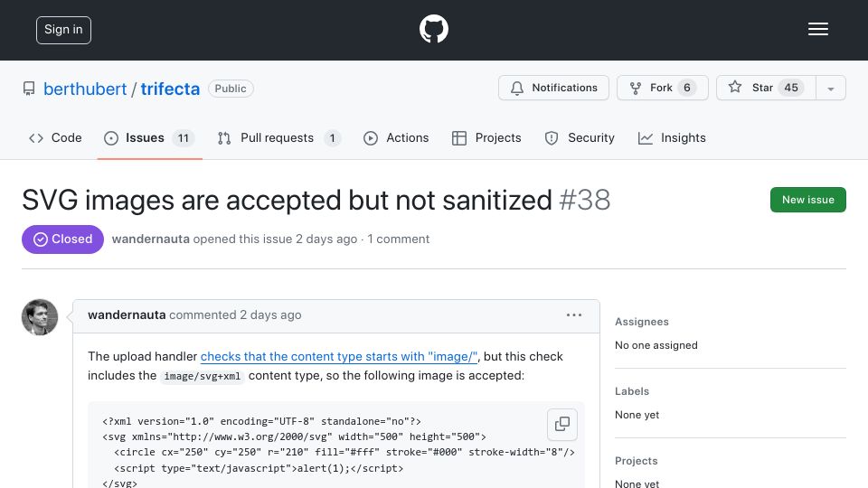Click the issue title text

tap(287, 200)
